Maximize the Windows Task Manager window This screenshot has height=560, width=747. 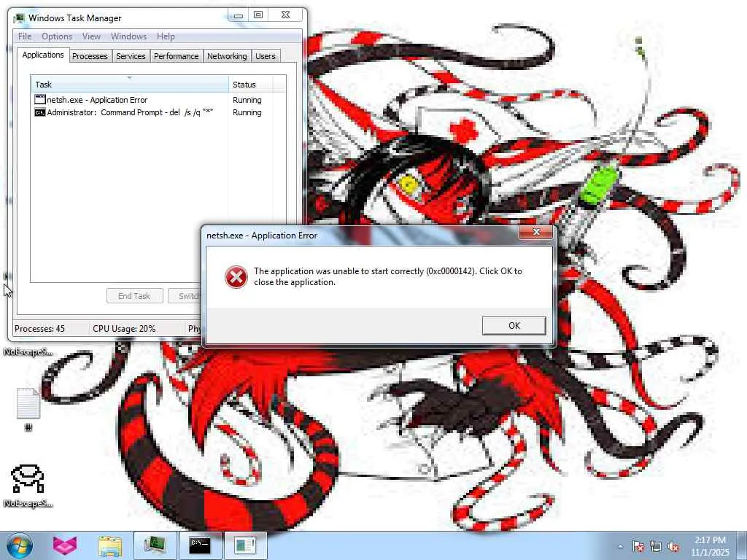tap(258, 15)
